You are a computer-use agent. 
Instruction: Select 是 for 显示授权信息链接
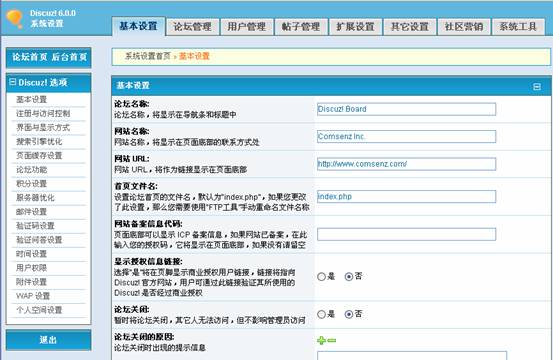[321, 276]
